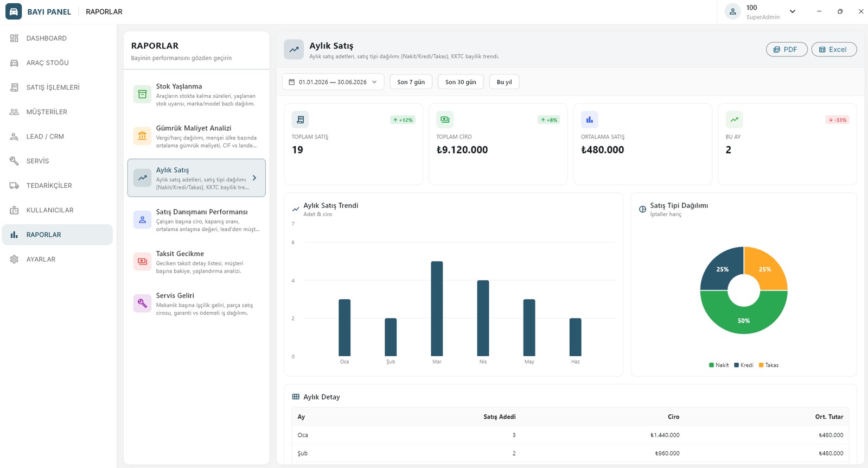
Task: Select the Satış Danışmanı Performansı person icon
Action: click(142, 219)
